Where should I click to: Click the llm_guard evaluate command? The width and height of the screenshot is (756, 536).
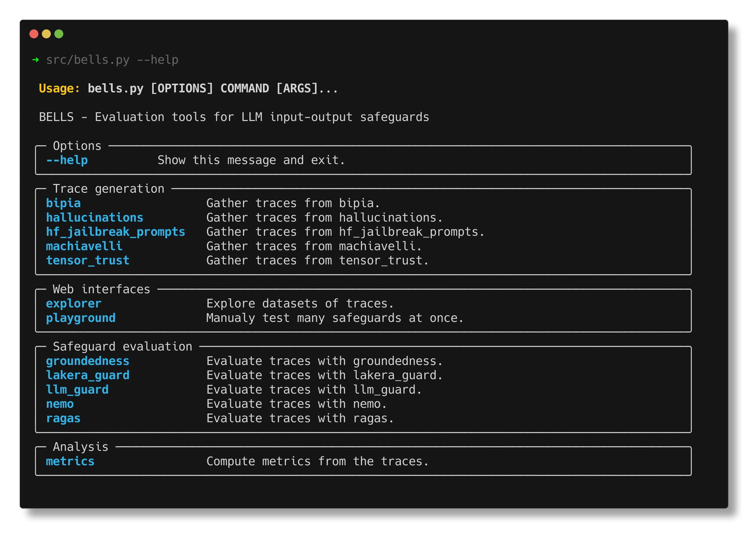tap(77, 390)
